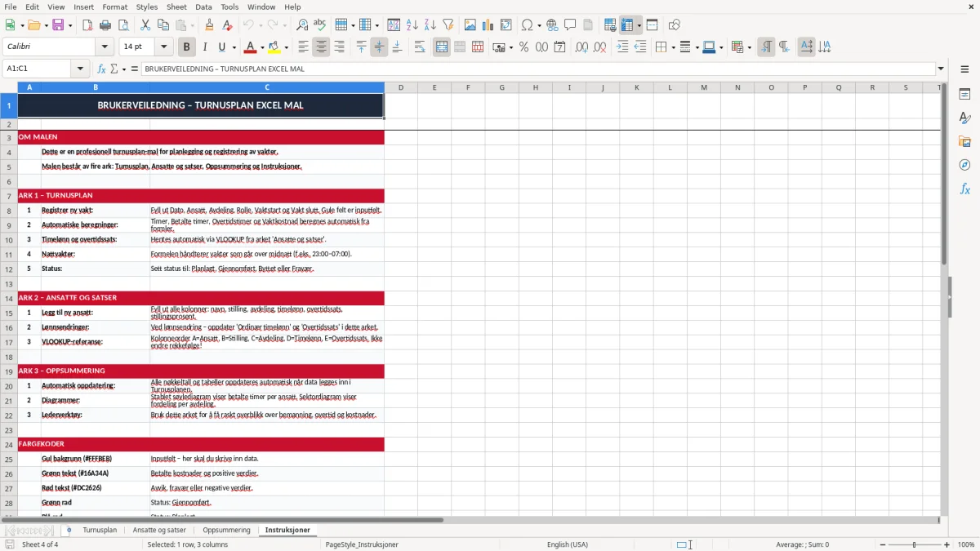The image size is (980, 551).
Task: Open Draw Functions shapes icon
Action: (674, 25)
